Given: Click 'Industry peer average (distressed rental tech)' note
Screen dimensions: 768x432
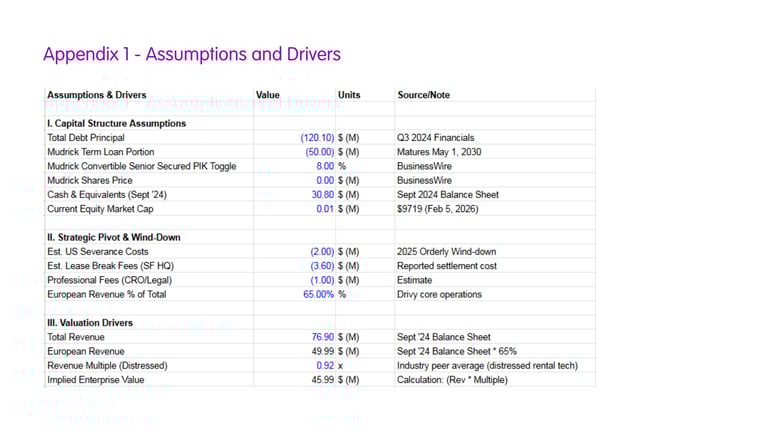Looking at the screenshot, I should [x=487, y=365].
